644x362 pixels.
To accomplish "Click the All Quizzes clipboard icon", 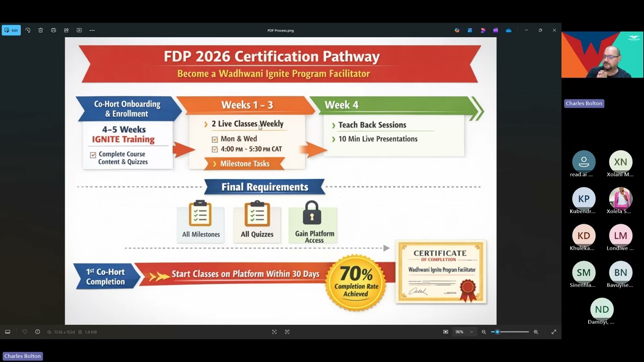I will pyautogui.click(x=257, y=214).
